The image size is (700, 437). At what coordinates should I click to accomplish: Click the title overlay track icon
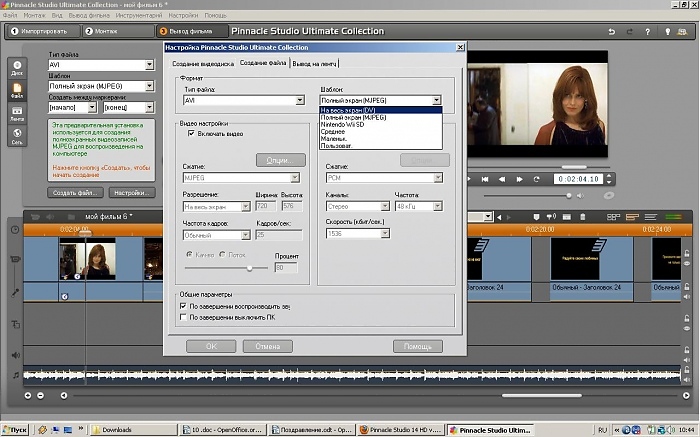click(x=16, y=324)
